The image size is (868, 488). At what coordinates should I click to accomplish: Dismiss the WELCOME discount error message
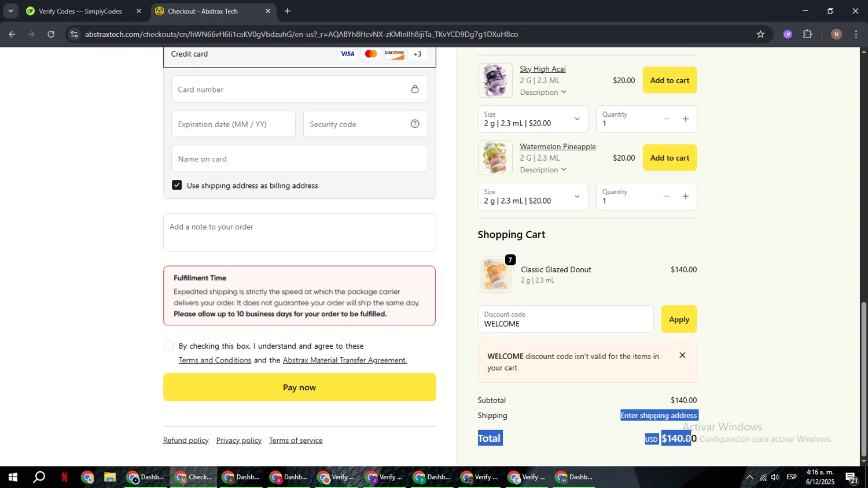tap(682, 356)
